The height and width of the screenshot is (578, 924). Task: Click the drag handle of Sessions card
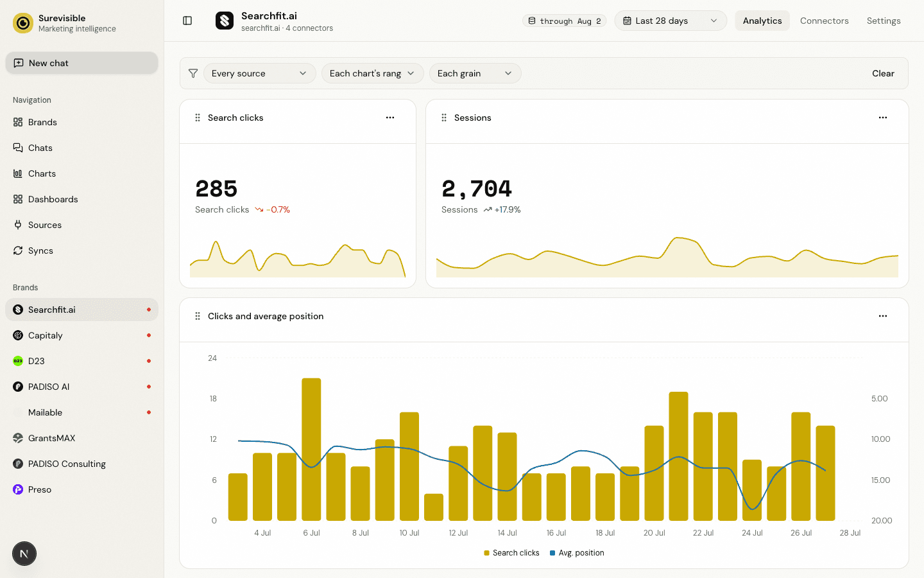click(x=444, y=118)
